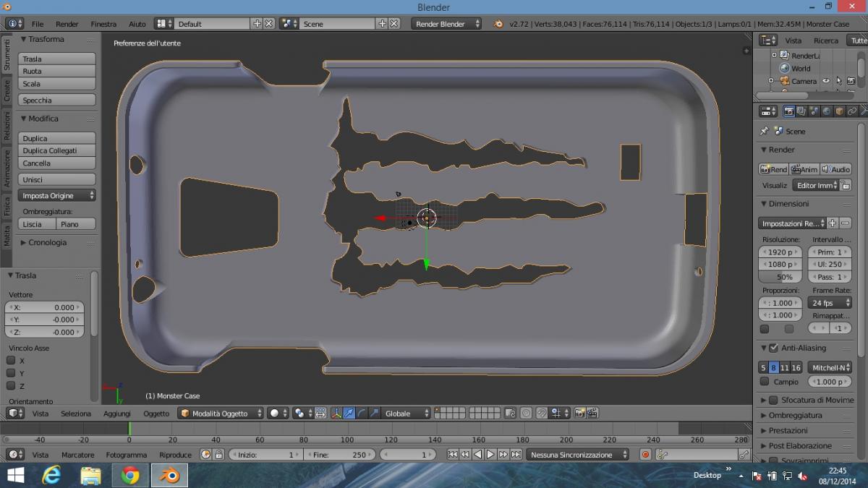Click the Rend render image button
Screen dimensions: 868x488
click(x=773, y=169)
